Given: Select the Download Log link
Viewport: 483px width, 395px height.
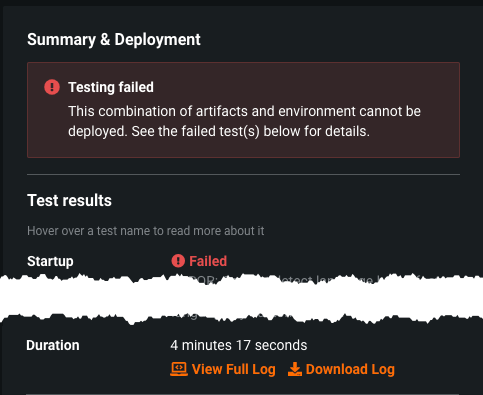Looking at the screenshot, I should (341, 369).
